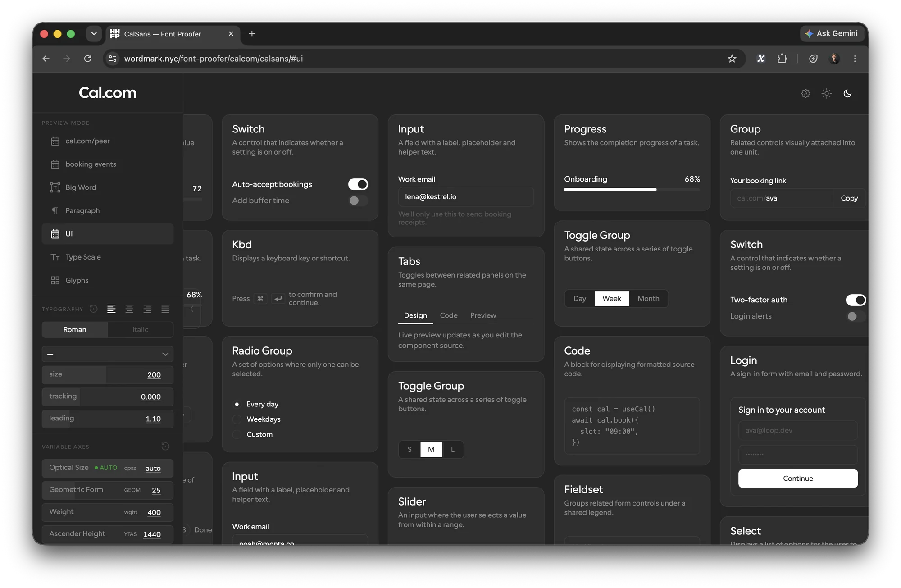Reset typography settings icon
Image resolution: width=901 pixels, height=588 pixels.
[93, 309]
